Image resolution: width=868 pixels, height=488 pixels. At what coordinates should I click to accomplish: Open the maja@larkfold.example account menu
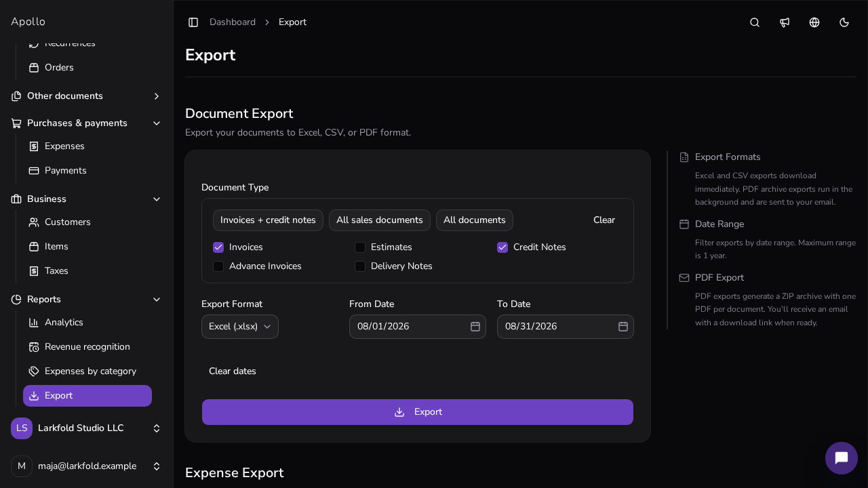[x=87, y=466]
